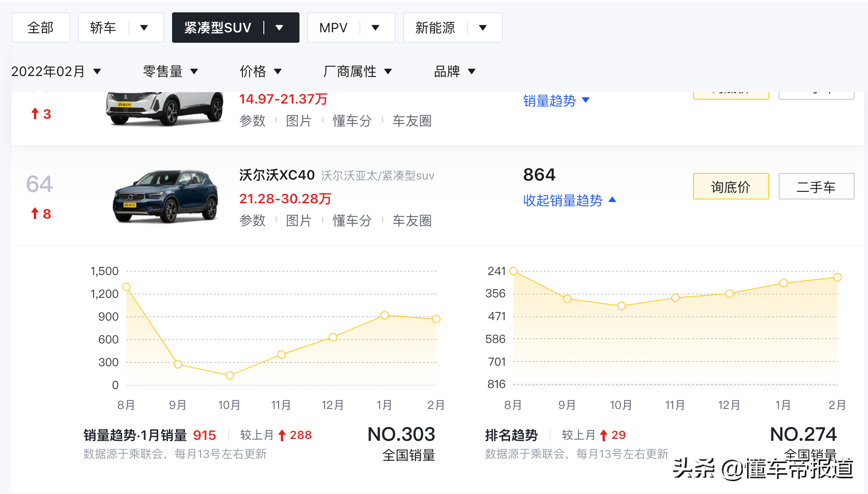Click the 排名趋势 heading

(x=511, y=435)
